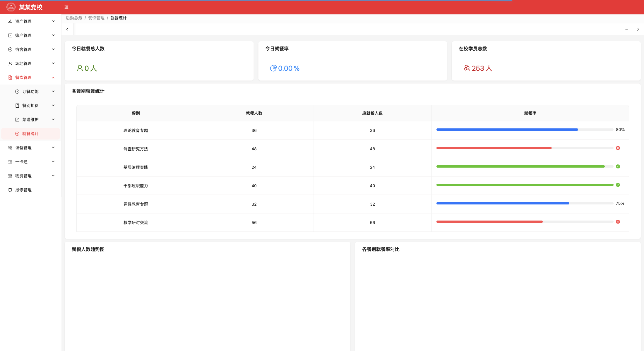Collapse the 餐饮管理 menu chevron

tap(53, 78)
